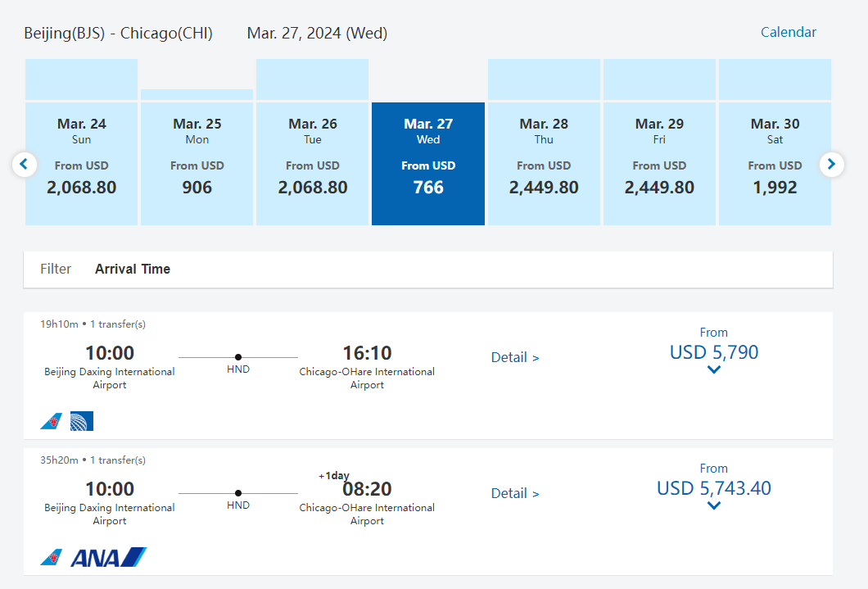Screen dimensions: 868x589
Task: Choose the Mar. 26 Tuesday date
Action: click(x=312, y=164)
